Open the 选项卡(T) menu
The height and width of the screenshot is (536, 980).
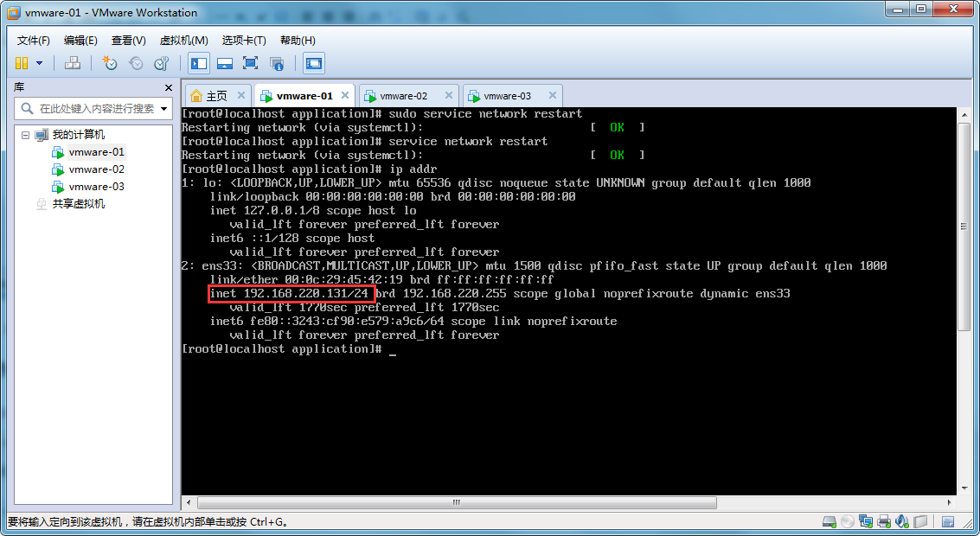244,40
